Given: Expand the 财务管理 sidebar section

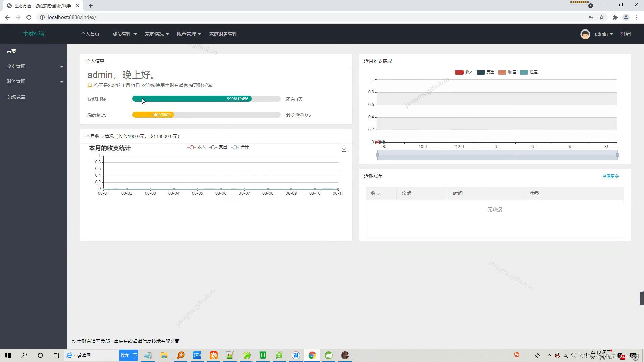Looking at the screenshot, I should (34, 81).
